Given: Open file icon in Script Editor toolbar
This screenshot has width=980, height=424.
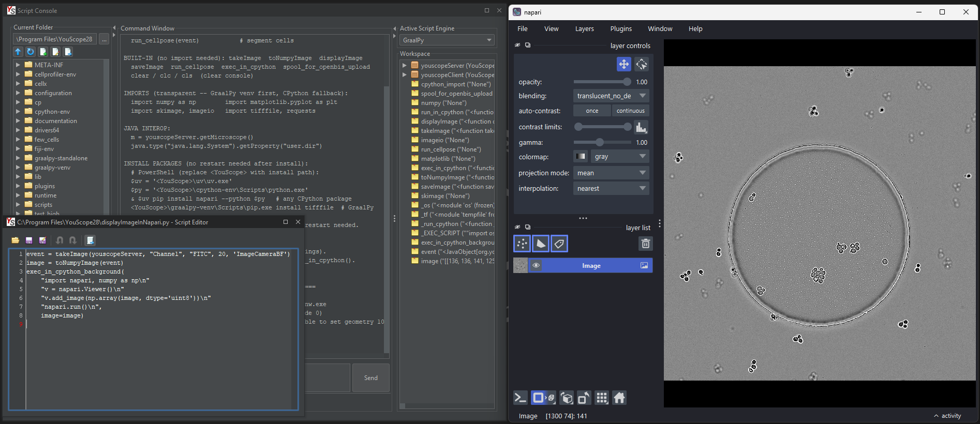Looking at the screenshot, I should 15,240.
